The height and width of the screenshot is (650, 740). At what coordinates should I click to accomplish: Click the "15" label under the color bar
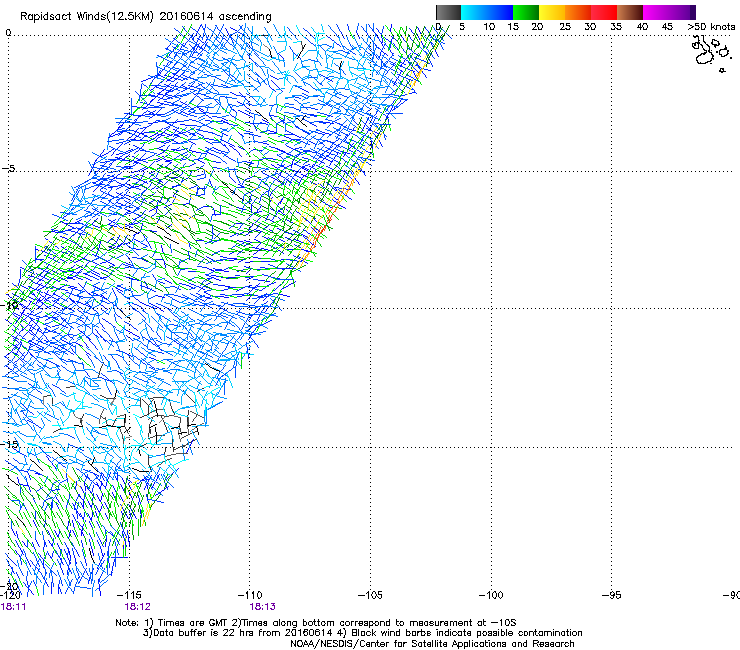(513, 27)
